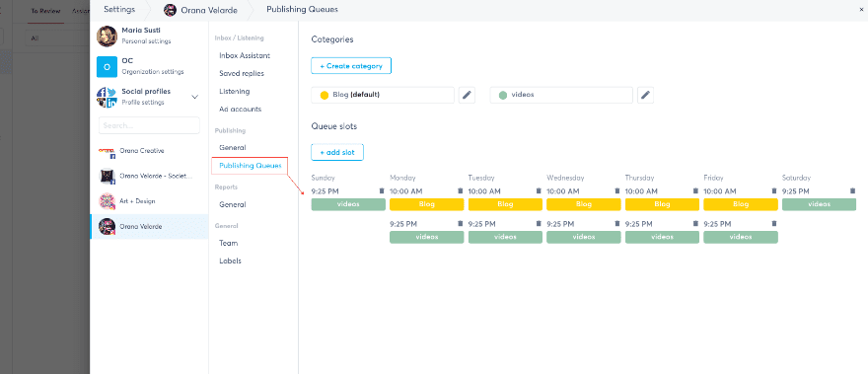Delete Monday 10:00 AM slot via trash icon
This screenshot has width=868, height=374.
click(x=460, y=191)
